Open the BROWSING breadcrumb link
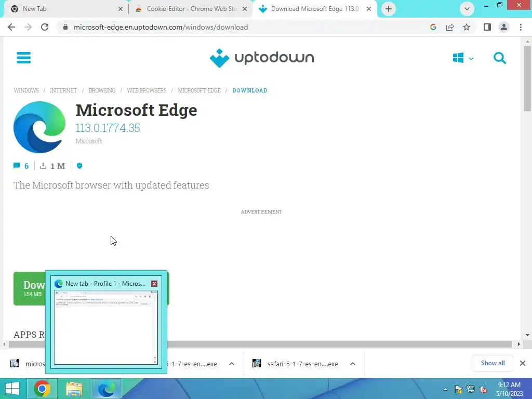532x399 pixels. 102,90
